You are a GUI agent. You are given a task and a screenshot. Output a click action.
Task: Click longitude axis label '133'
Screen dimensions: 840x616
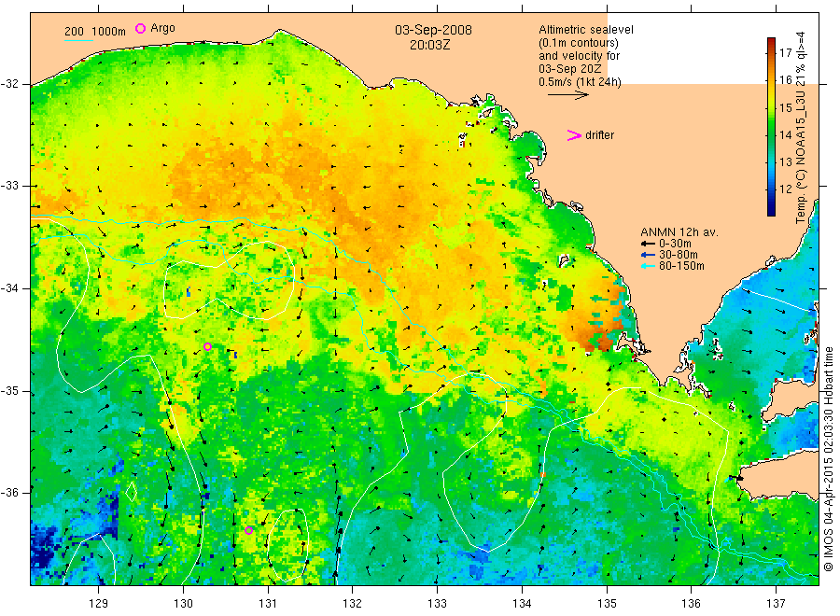[437, 604]
